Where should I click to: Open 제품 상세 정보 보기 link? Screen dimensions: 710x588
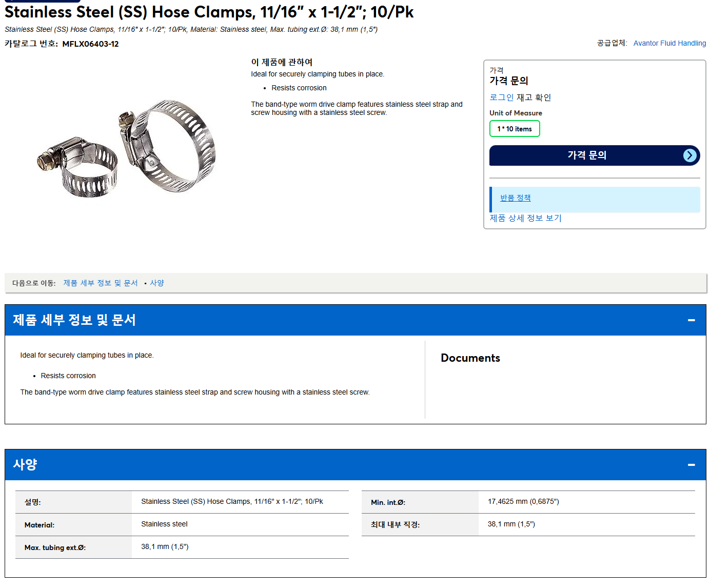pos(525,218)
